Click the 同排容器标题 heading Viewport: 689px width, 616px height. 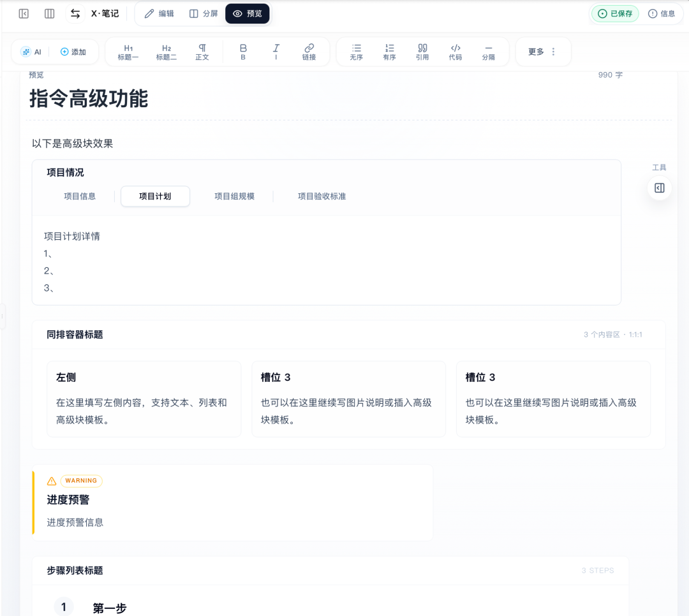pyautogui.click(x=75, y=335)
